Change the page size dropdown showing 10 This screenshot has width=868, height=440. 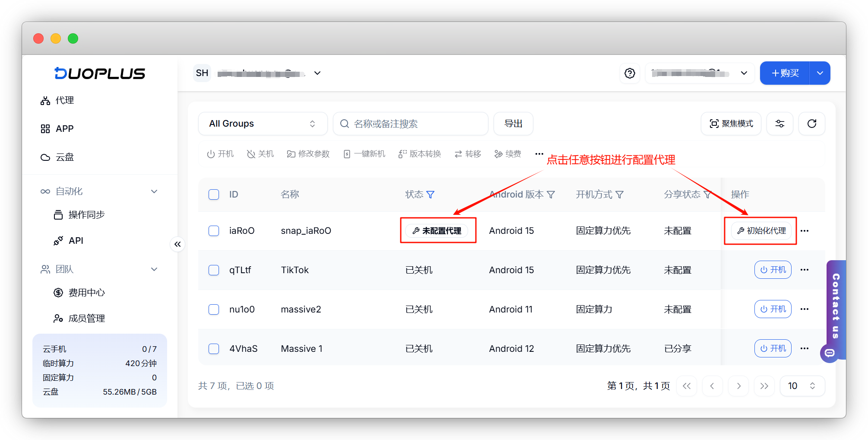click(802, 386)
